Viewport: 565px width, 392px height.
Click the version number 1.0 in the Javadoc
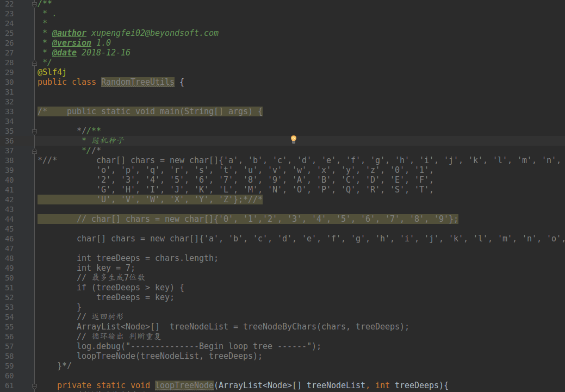coord(103,43)
